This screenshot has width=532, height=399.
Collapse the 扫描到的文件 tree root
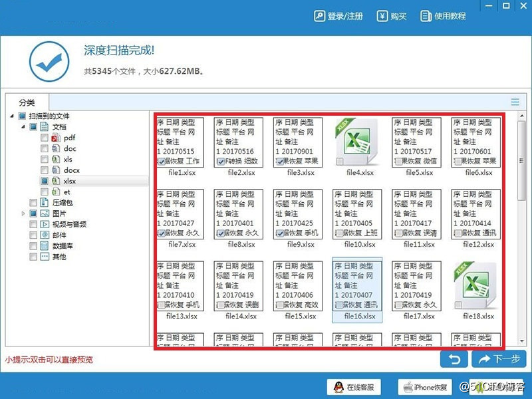[12, 116]
